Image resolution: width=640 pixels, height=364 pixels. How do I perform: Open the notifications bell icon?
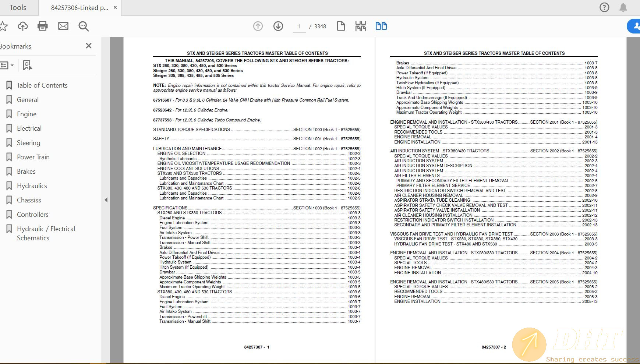pyautogui.click(x=623, y=7)
